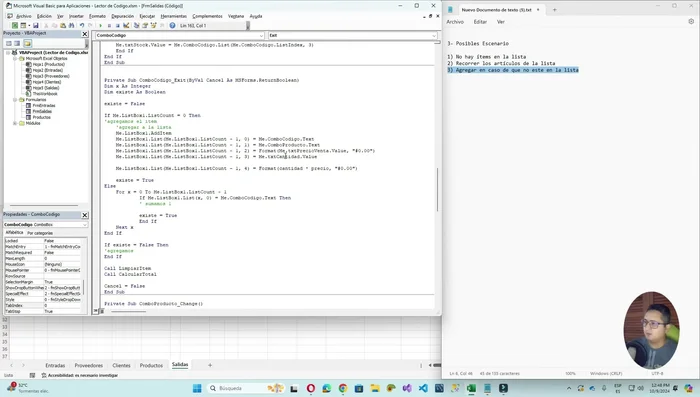700x397 pixels.
Task: Open Project Explorer toolbar icon
Action: 136,25
